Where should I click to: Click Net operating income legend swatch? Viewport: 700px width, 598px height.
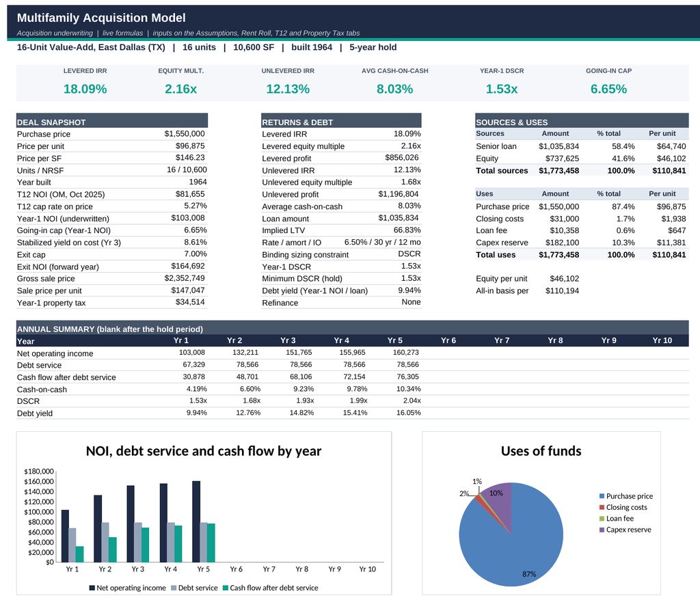pos(92,588)
